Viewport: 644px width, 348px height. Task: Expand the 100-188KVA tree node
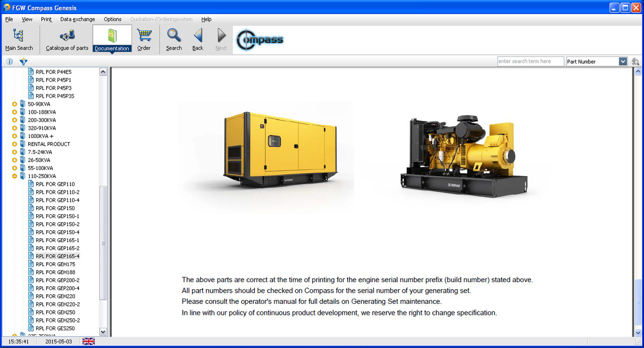pyautogui.click(x=15, y=112)
